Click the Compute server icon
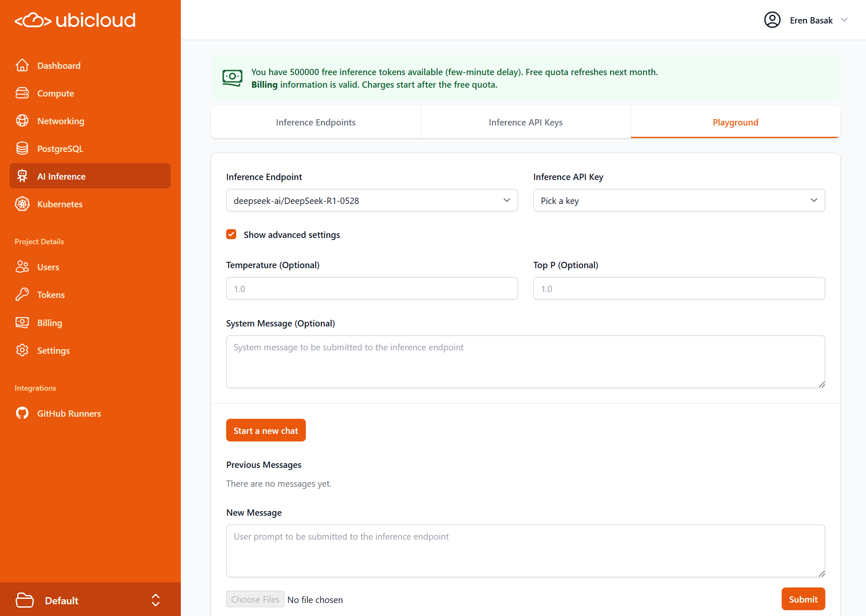The height and width of the screenshot is (616, 866). (x=22, y=93)
